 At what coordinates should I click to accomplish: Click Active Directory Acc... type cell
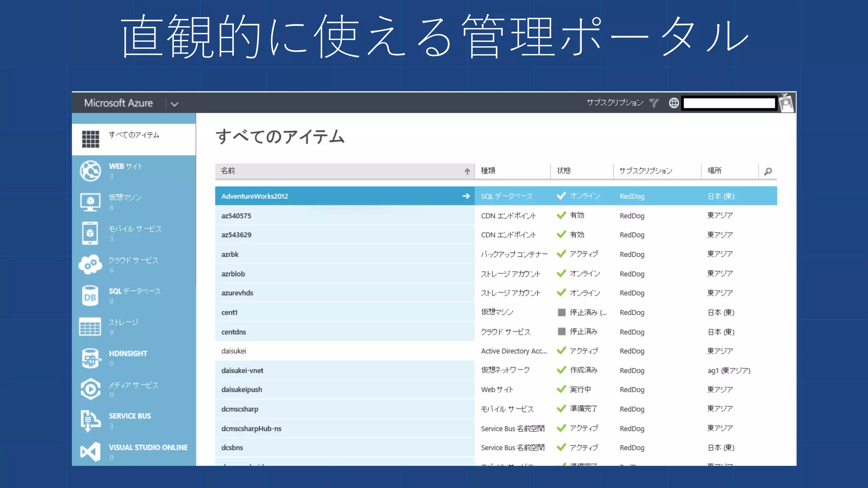coord(514,351)
